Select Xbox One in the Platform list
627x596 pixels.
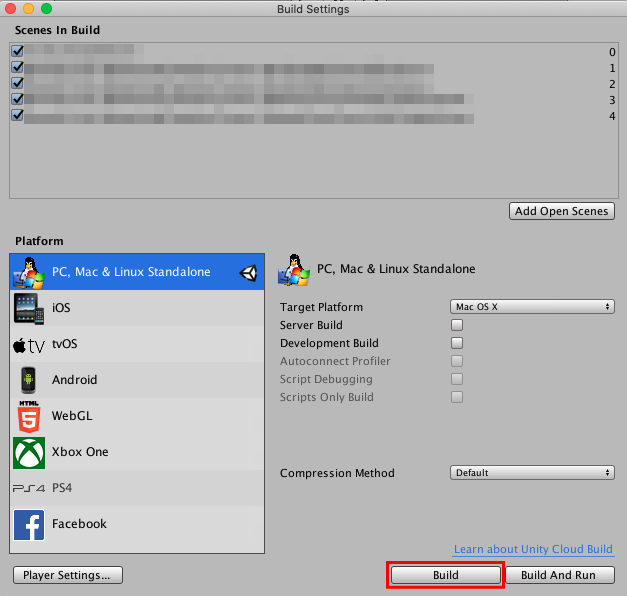pyautogui.click(x=137, y=452)
